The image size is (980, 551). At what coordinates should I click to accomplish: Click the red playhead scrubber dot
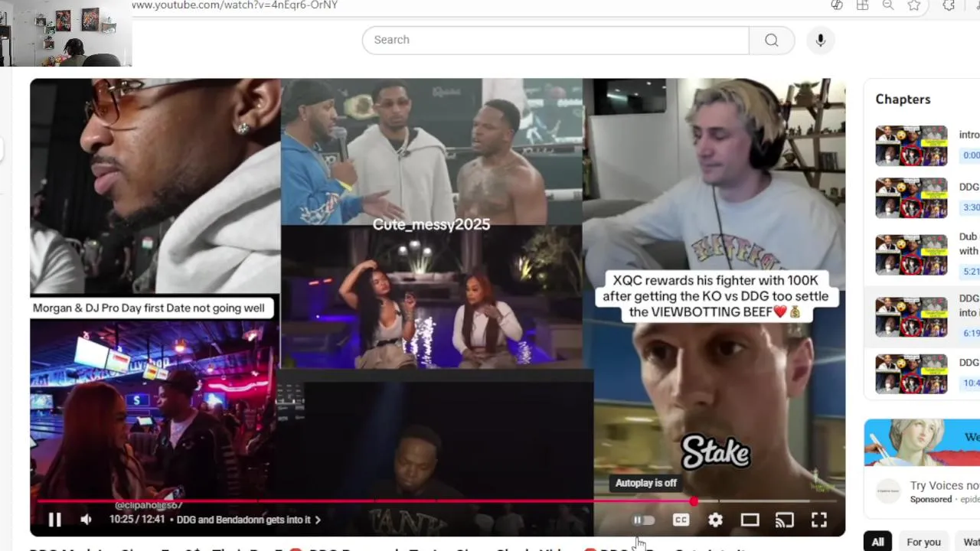pyautogui.click(x=694, y=502)
